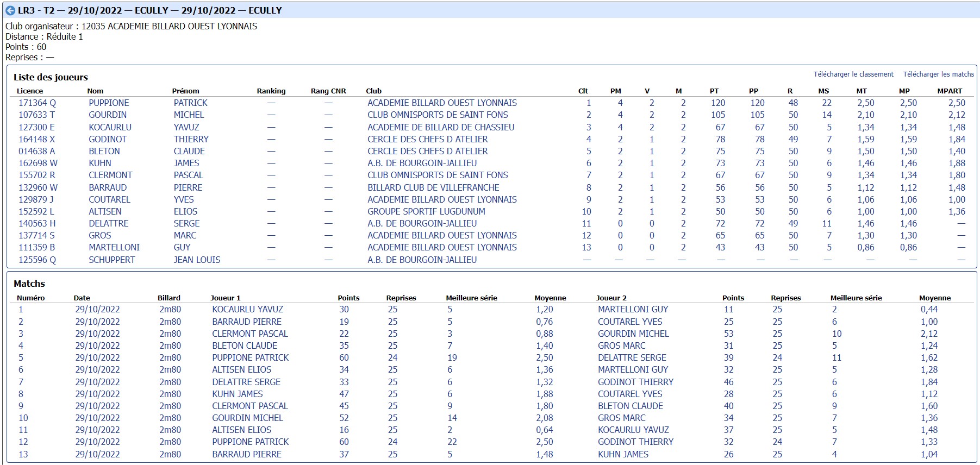Screen dimensions: 980x465
Task: Click CLUB OMNISPORTS DE SAINT FONS for GOURDIN
Action: pos(438,115)
